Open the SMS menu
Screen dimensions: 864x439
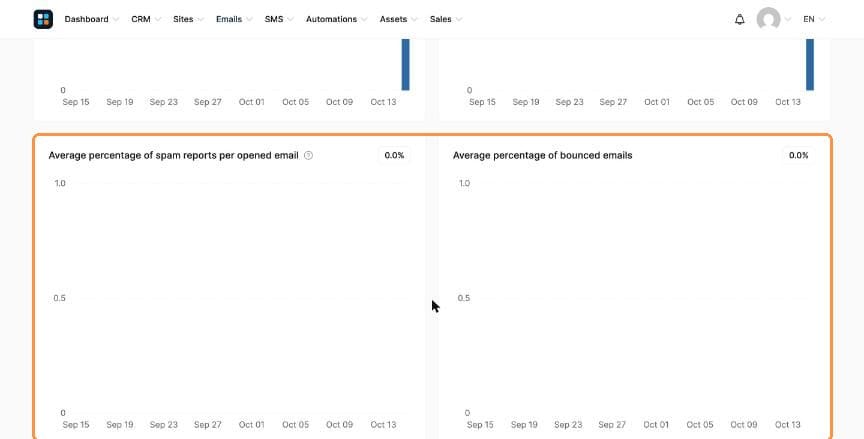click(x=279, y=19)
